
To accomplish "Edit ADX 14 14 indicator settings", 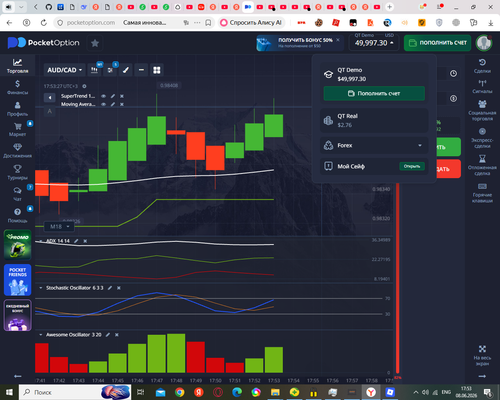I will pos(76,241).
